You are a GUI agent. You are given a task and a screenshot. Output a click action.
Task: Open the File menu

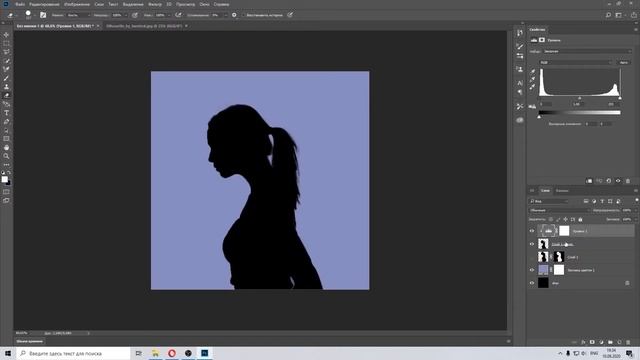click(20, 4)
